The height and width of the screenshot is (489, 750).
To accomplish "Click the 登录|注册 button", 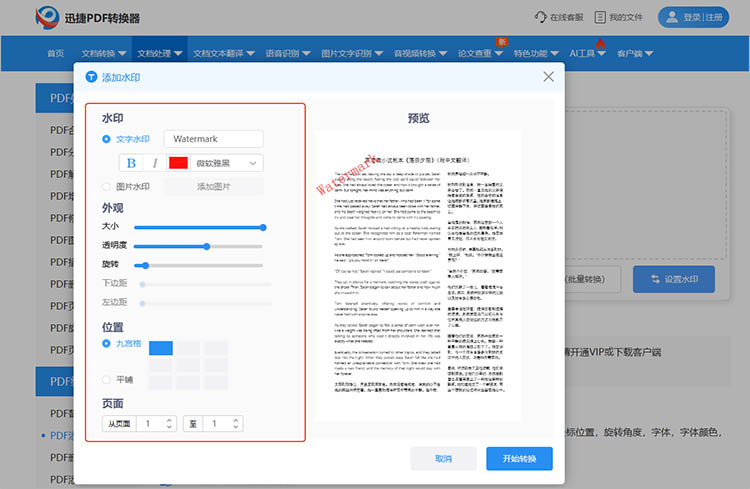I will tap(694, 17).
